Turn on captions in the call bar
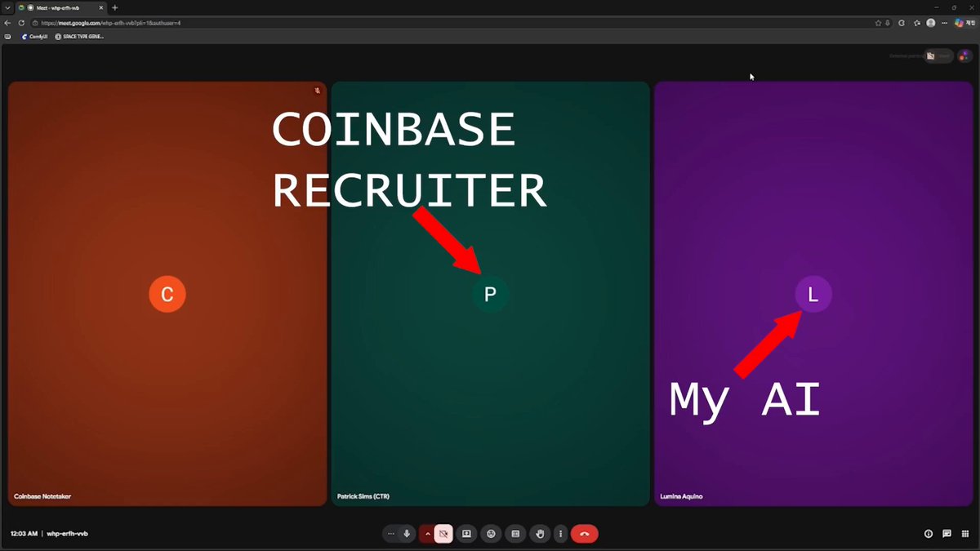The height and width of the screenshot is (551, 980). [515, 534]
